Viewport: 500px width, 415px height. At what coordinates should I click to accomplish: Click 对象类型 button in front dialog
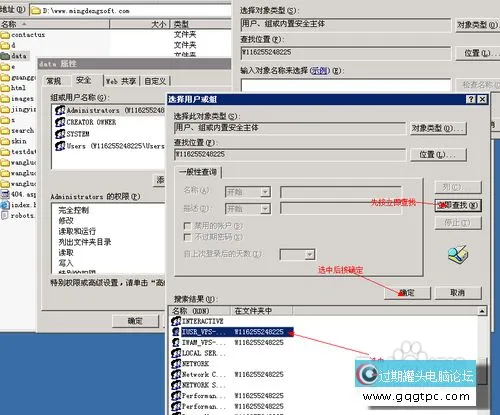click(438, 128)
